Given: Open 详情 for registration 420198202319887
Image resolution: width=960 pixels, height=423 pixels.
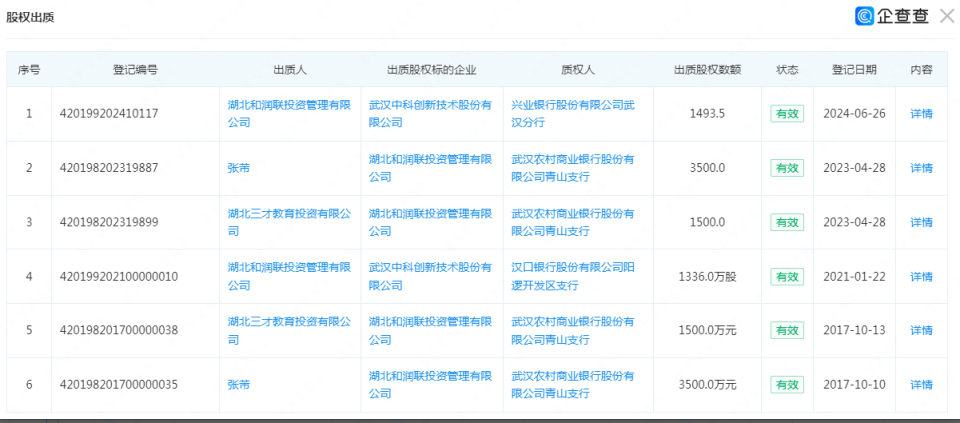Looking at the screenshot, I should point(921,168).
